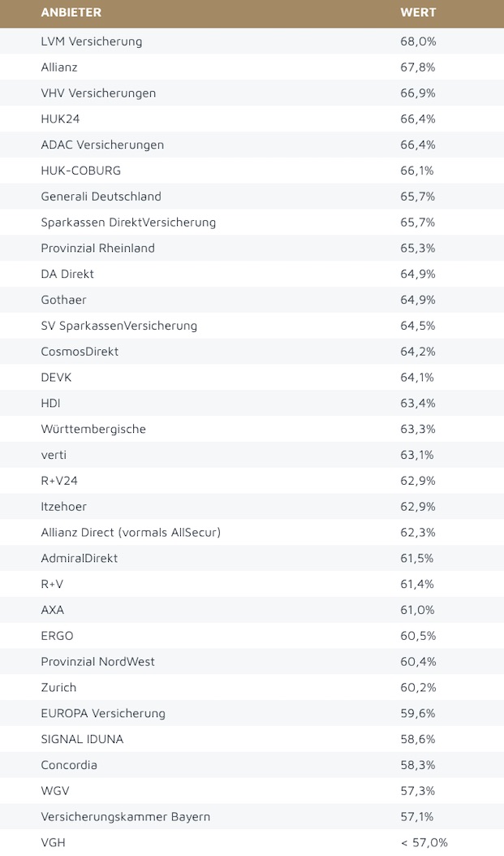Click Sparkassen DirektVersicherung entry
This screenshot has height=856, width=504.
click(x=128, y=223)
